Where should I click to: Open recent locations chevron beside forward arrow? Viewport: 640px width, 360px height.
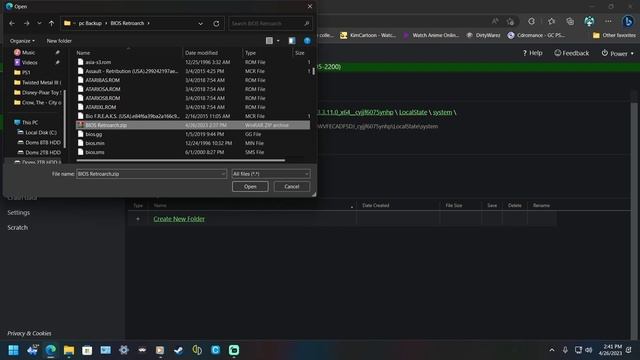point(39,24)
